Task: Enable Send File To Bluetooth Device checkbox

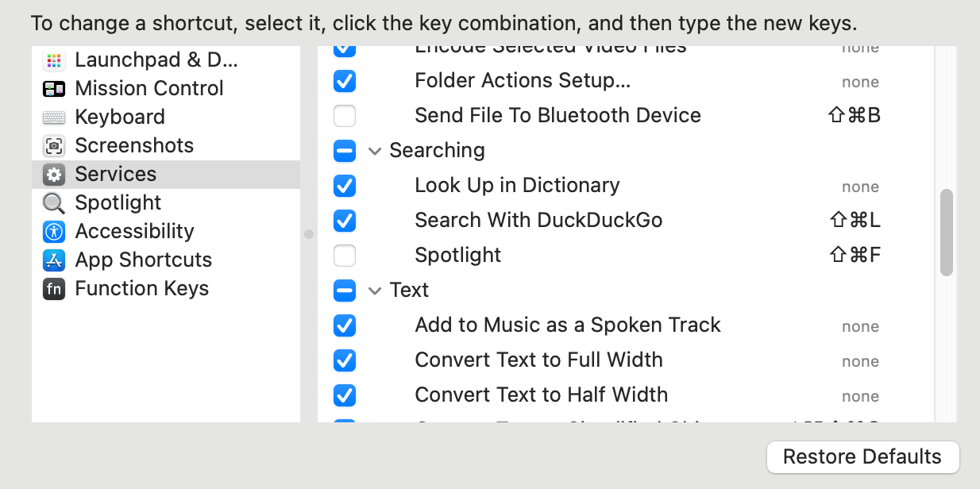Action: coord(345,116)
